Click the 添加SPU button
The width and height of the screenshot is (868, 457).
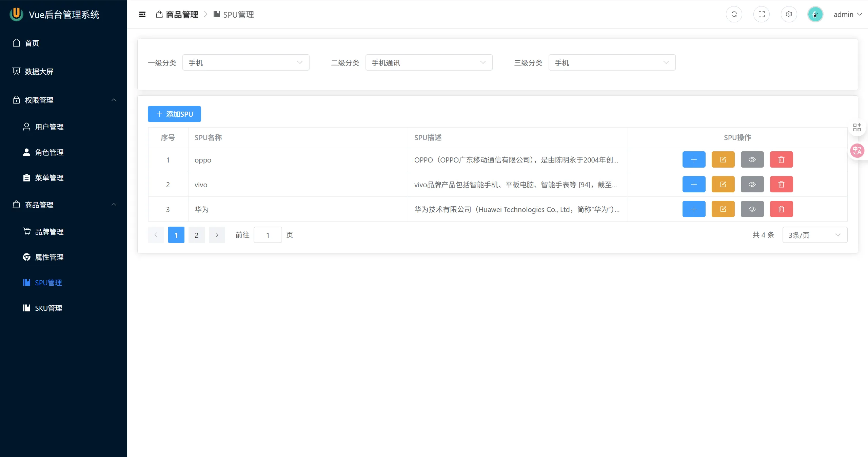click(174, 114)
